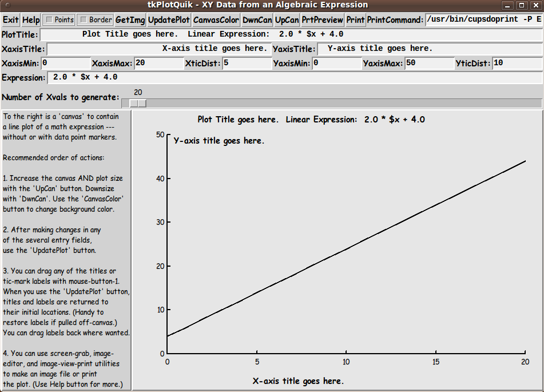
Task: Click the y-axis tick label 30
Action: [160, 222]
